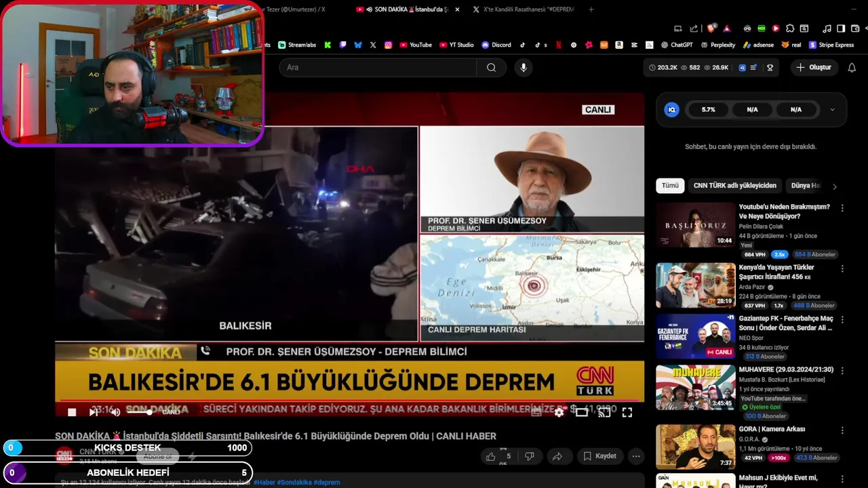This screenshot has height=488, width=868.
Task: Skip to the next video
Action: [94, 412]
